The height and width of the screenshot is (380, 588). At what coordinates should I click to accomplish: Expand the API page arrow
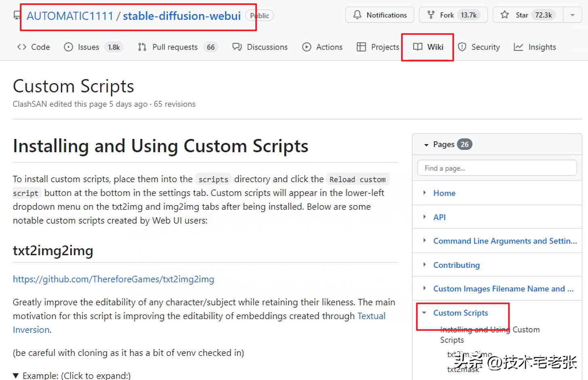[424, 217]
